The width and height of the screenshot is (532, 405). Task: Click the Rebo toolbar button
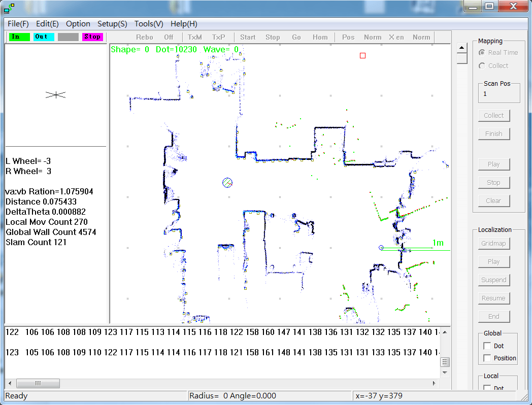point(145,38)
